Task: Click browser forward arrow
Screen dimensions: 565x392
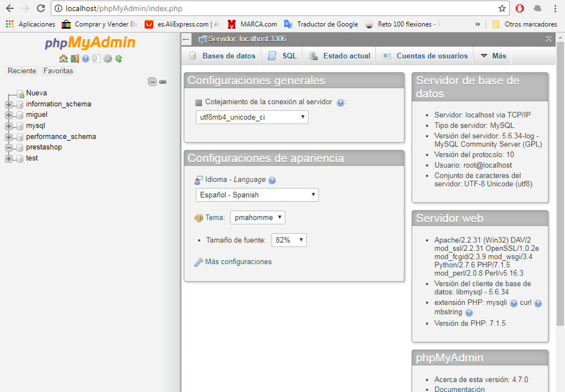Action: tap(25, 8)
